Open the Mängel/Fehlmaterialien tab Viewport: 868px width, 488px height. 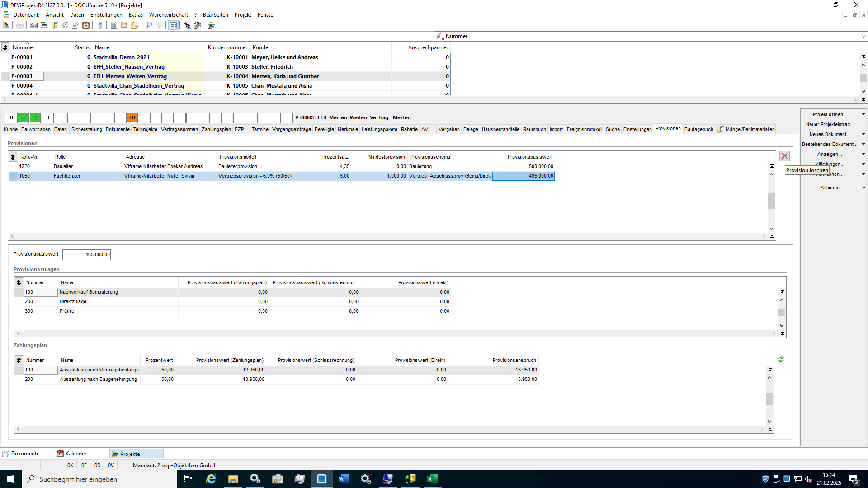[746, 129]
